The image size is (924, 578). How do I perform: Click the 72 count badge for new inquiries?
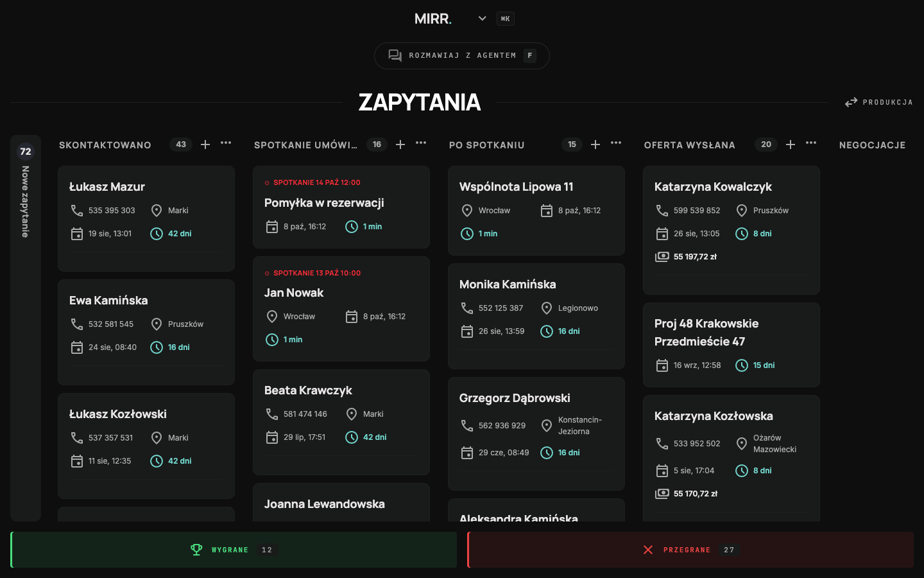click(26, 152)
